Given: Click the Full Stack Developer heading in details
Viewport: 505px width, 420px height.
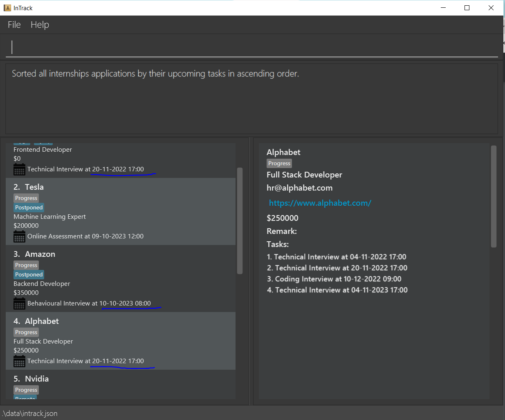Looking at the screenshot, I should pyautogui.click(x=304, y=175).
